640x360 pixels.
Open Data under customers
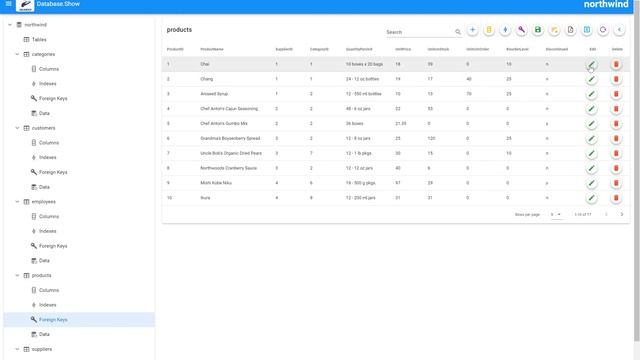click(x=44, y=187)
